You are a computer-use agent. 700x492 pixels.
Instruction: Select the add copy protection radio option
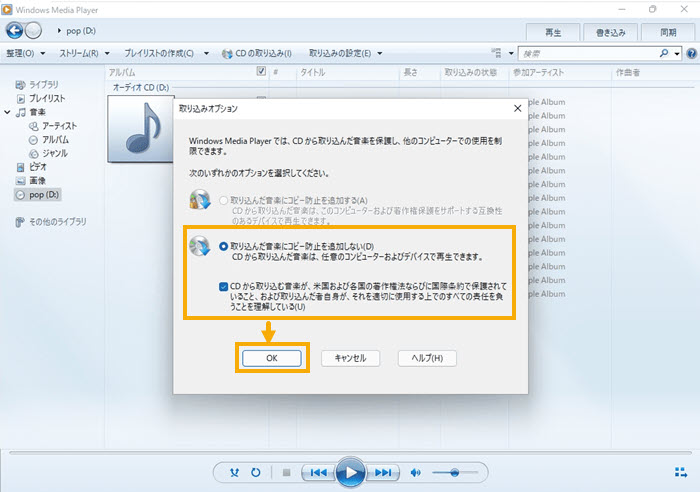224,200
